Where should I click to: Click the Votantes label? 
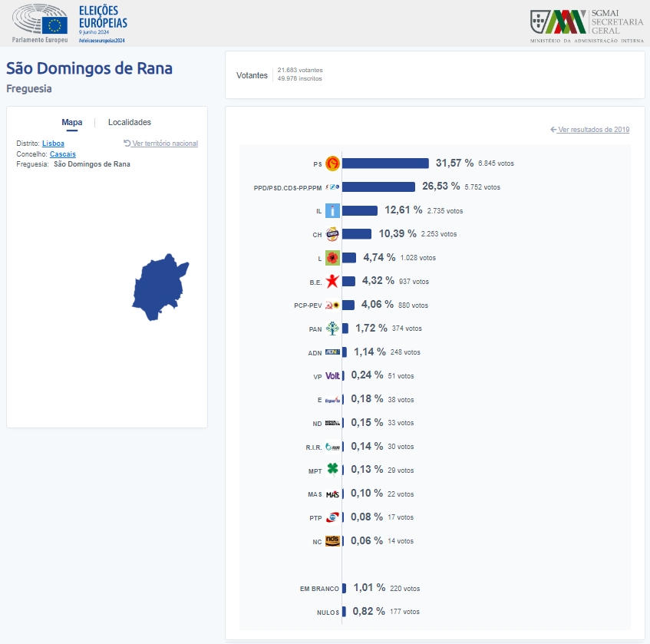pos(252,75)
